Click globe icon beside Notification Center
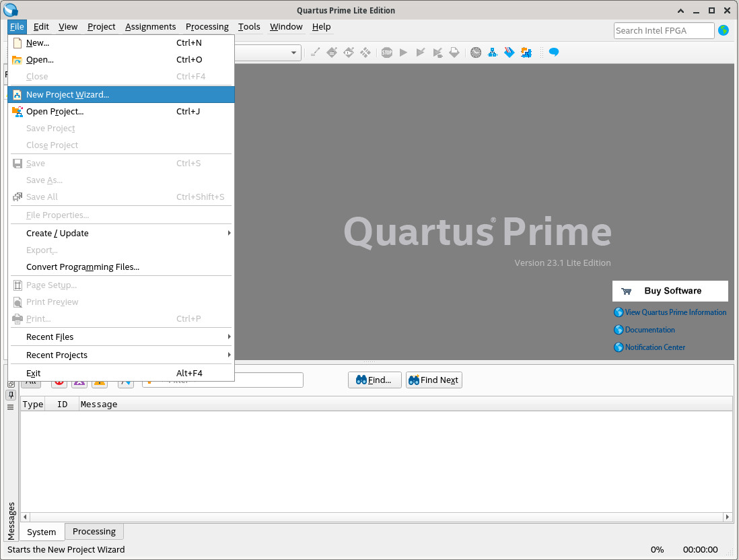 pyautogui.click(x=619, y=347)
